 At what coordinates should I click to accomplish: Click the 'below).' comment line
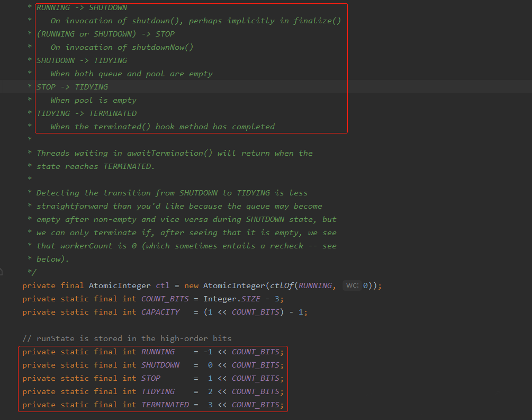point(52,259)
